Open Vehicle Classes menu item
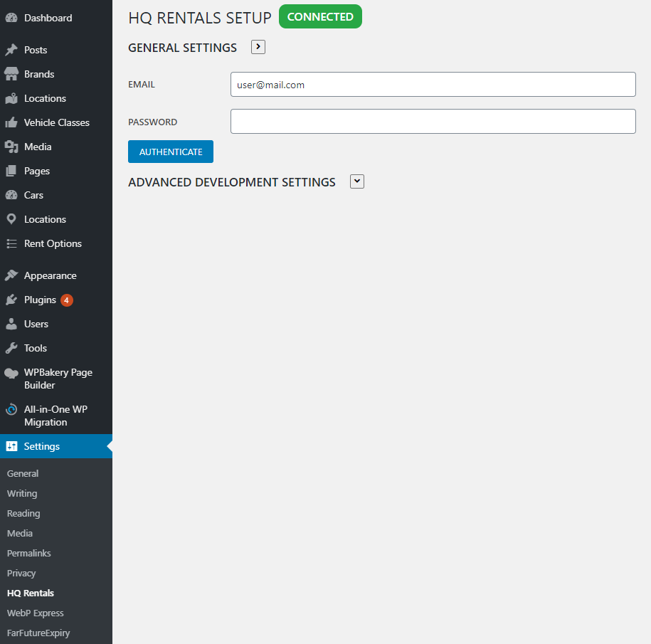 pyautogui.click(x=56, y=122)
